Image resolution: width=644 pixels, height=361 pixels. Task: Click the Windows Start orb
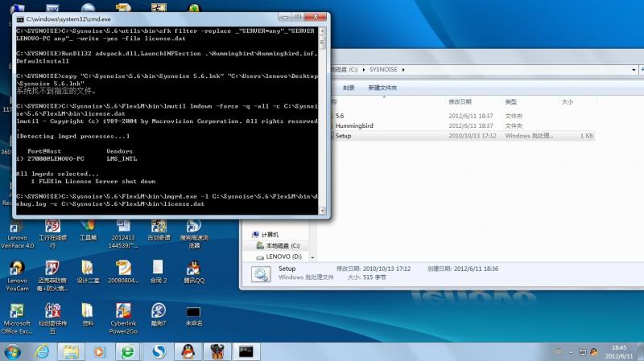click(x=12, y=352)
